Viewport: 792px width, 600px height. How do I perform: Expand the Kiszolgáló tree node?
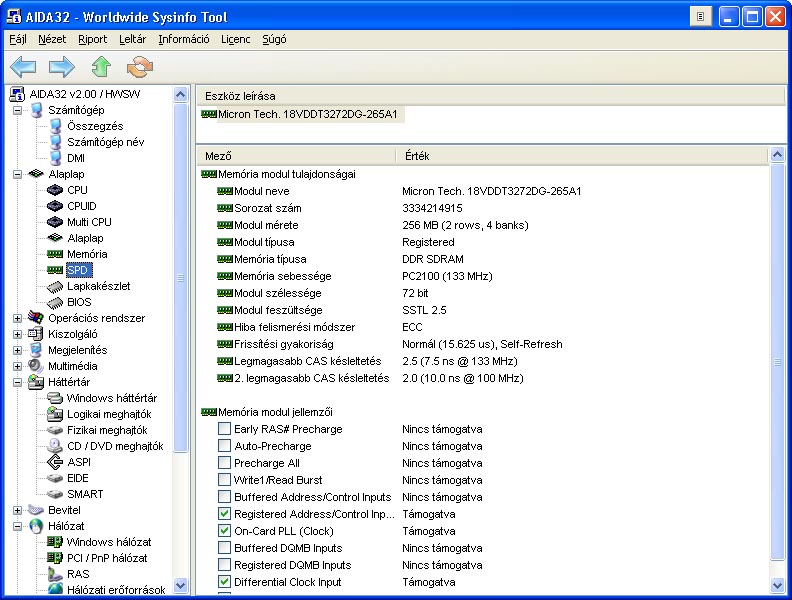18,334
